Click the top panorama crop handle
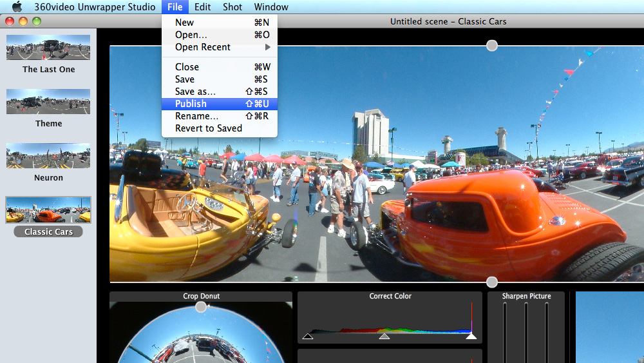The width and height of the screenshot is (644, 363). point(491,45)
